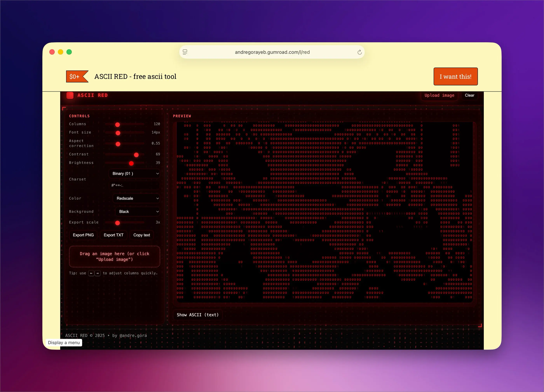544x392 pixels.
Task: Click the green fullscreen window button
Action: (x=69, y=52)
